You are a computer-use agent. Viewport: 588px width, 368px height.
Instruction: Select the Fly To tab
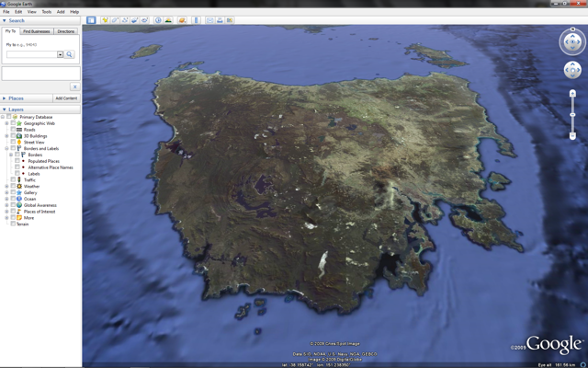coord(10,31)
